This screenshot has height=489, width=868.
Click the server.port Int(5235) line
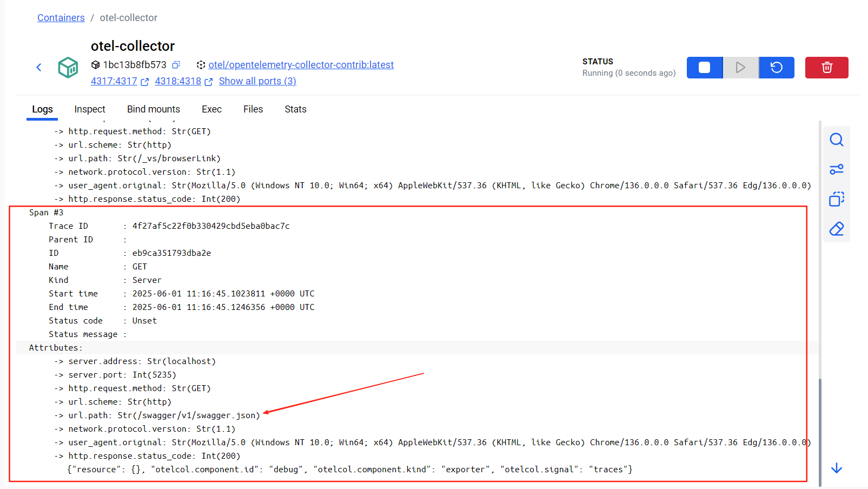coord(115,375)
